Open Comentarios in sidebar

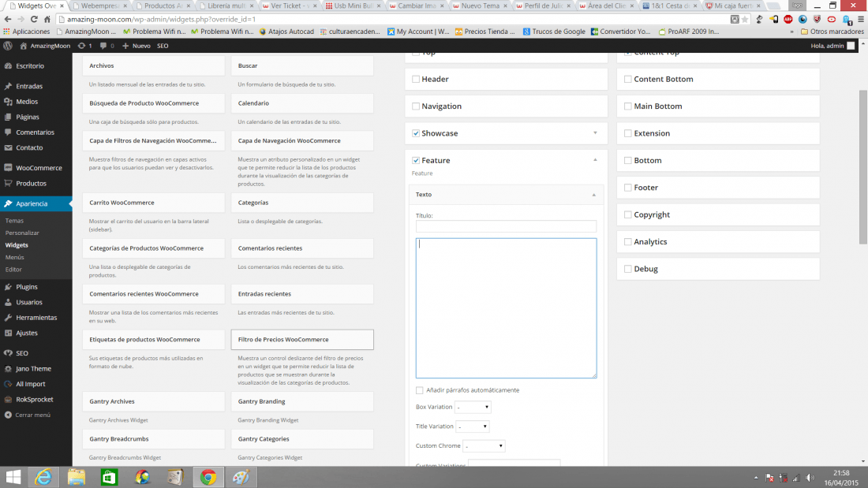click(36, 132)
